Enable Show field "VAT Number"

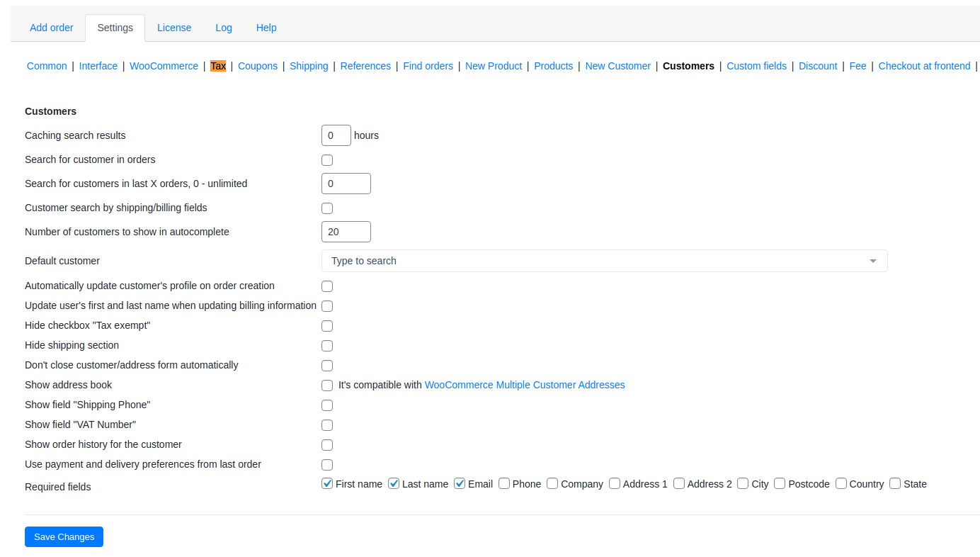click(327, 425)
